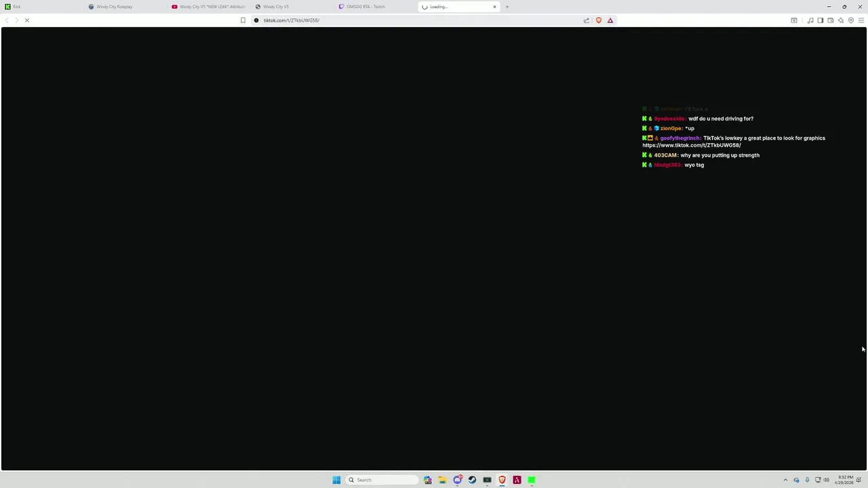Open the clock and date panel
The image size is (868, 488).
click(844, 480)
